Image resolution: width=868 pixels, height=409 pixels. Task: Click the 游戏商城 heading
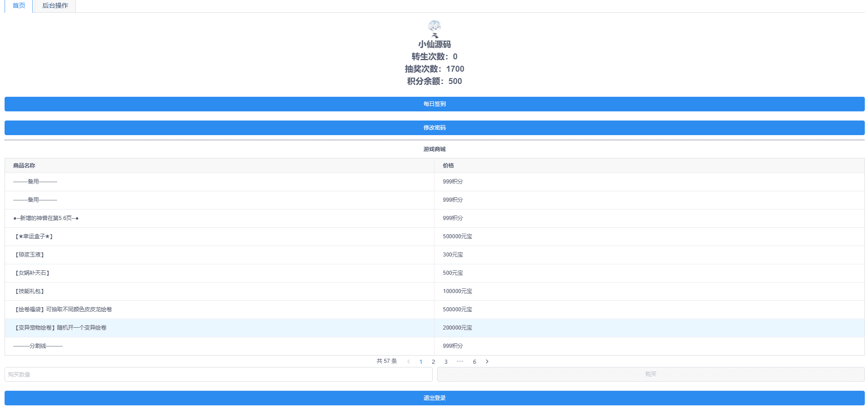tap(434, 149)
